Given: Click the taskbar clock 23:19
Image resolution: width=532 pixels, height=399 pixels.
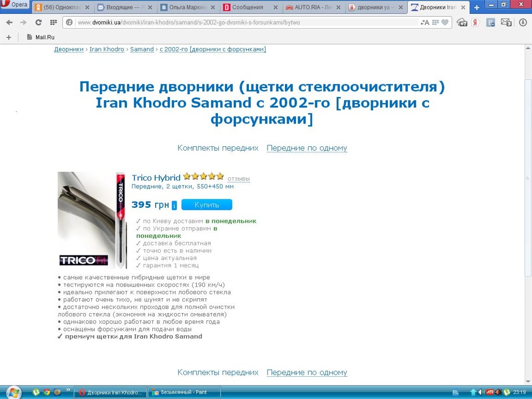Looking at the screenshot, I should (519, 392).
